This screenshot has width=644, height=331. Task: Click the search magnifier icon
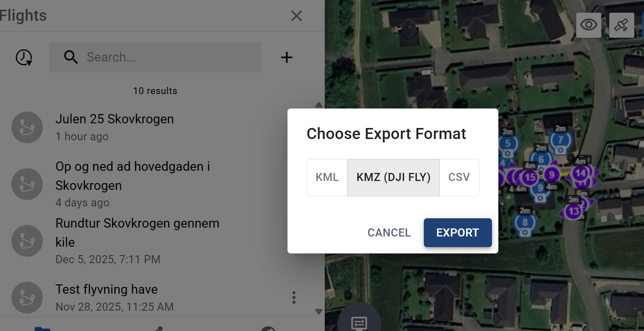click(71, 57)
